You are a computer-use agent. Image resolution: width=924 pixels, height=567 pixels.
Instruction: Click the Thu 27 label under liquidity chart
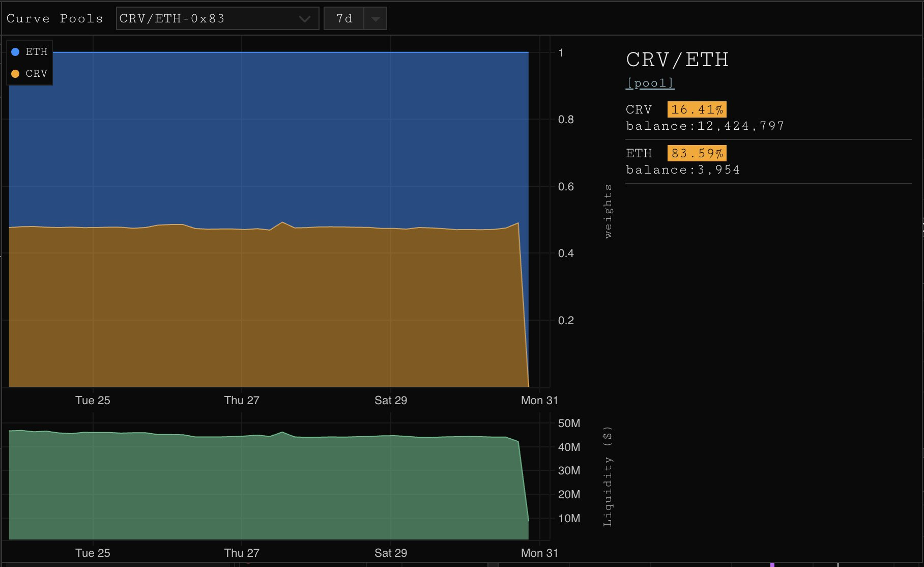pos(242,553)
